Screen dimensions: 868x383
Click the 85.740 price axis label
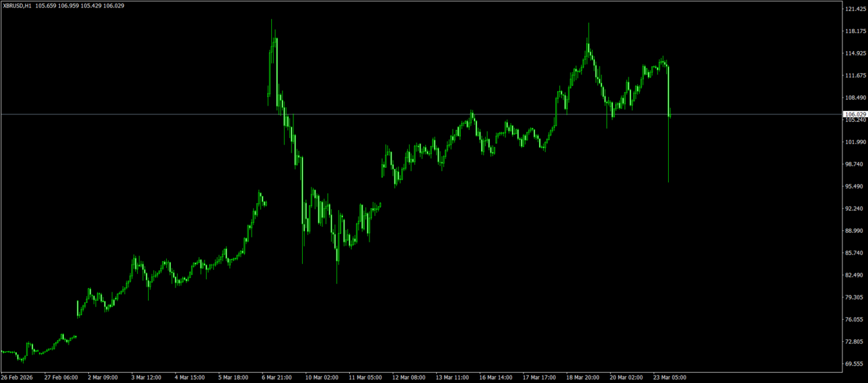click(x=855, y=253)
